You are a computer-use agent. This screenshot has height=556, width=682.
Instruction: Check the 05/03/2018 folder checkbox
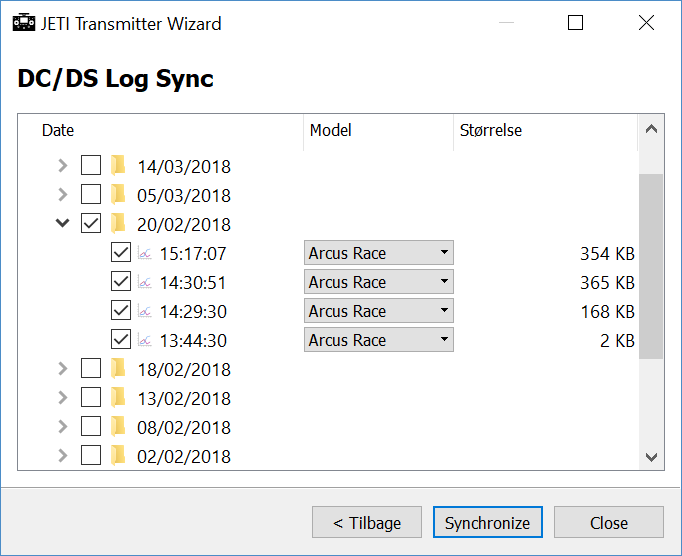[91, 194]
